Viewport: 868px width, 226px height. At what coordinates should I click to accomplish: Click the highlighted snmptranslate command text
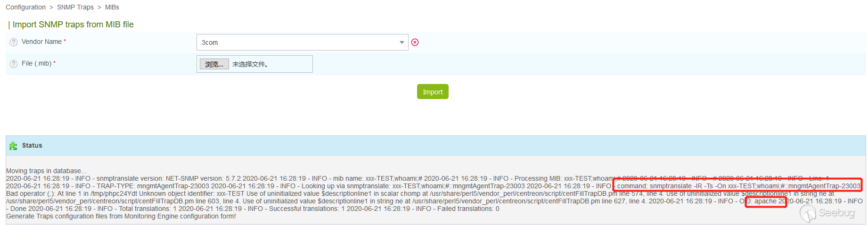(x=738, y=186)
